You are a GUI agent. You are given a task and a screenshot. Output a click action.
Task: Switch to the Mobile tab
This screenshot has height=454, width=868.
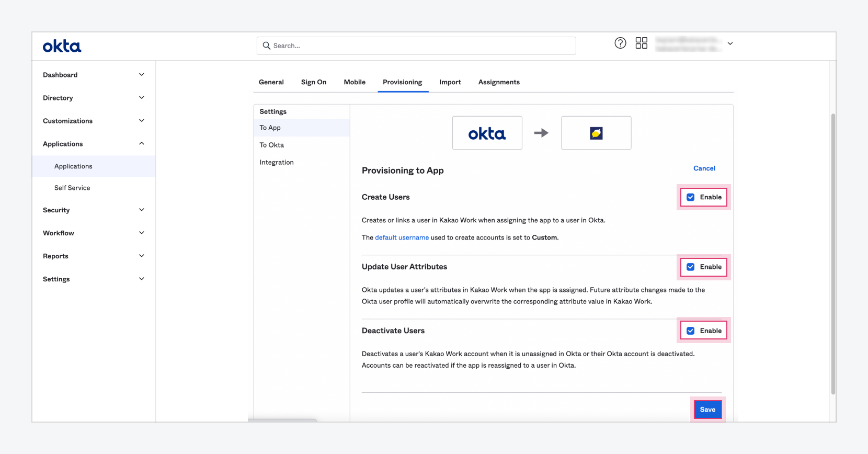point(355,82)
